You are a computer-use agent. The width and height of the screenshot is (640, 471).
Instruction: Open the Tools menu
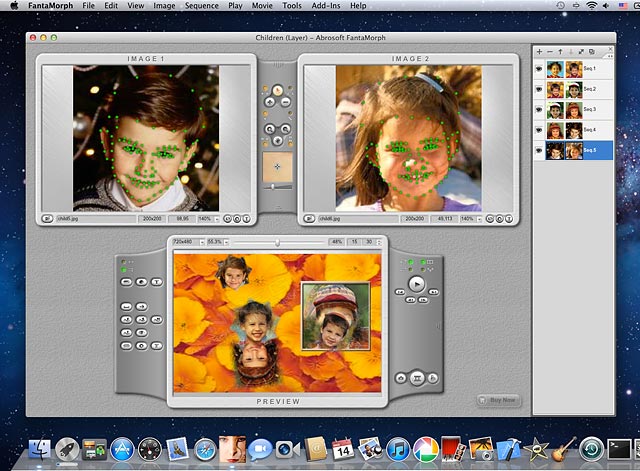[x=292, y=6]
